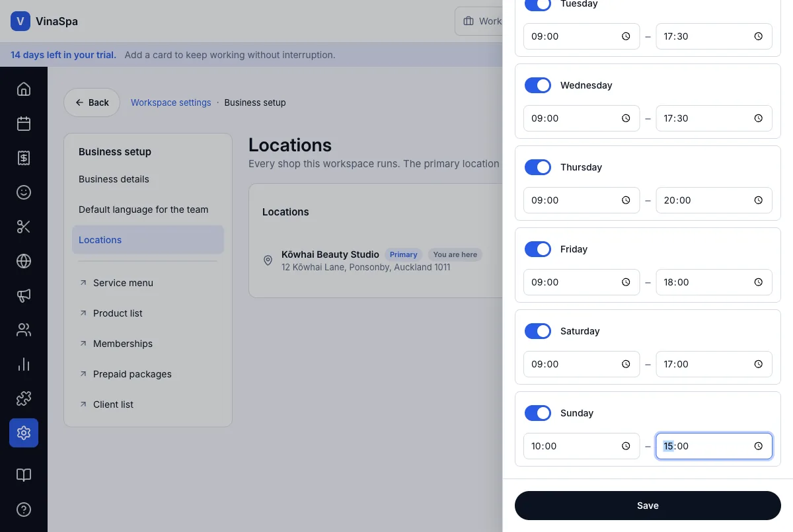Toggle the Tuesday switch
The image size is (793, 532).
click(x=538, y=4)
